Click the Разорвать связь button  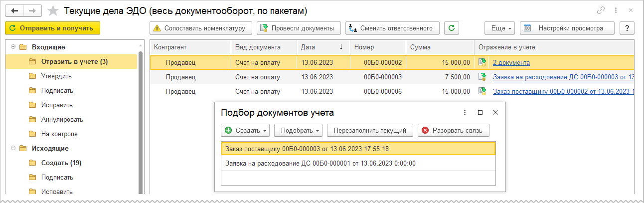[x=454, y=130]
